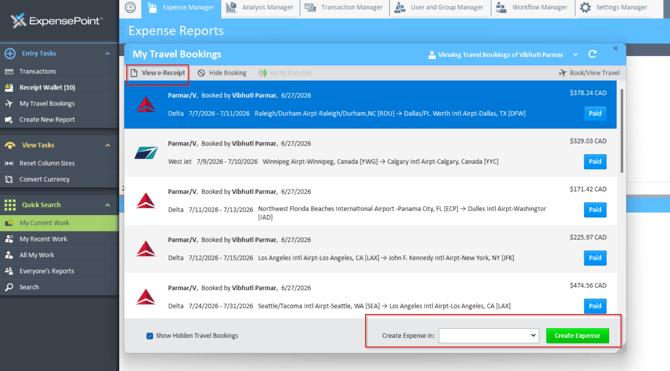Screen dimensions: 670x371
Task: Select My Current Work
Action: tap(59, 223)
